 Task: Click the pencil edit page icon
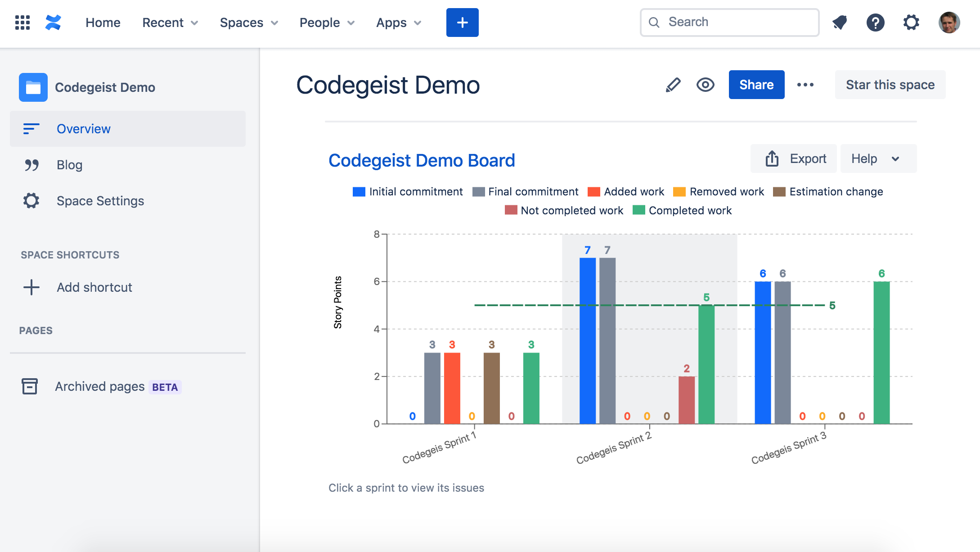[673, 85]
